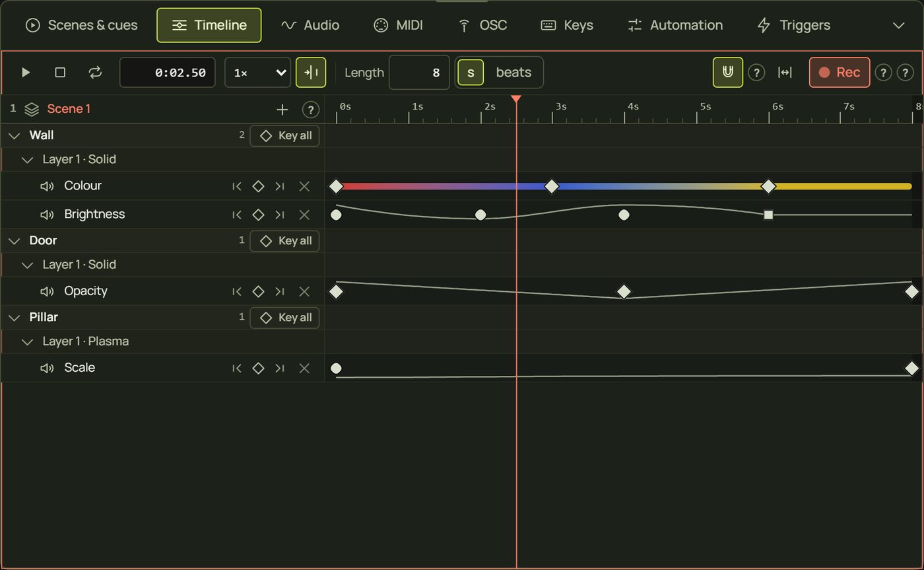
Task: Collapse Door's Layer 1 · Solid
Action: (27, 265)
